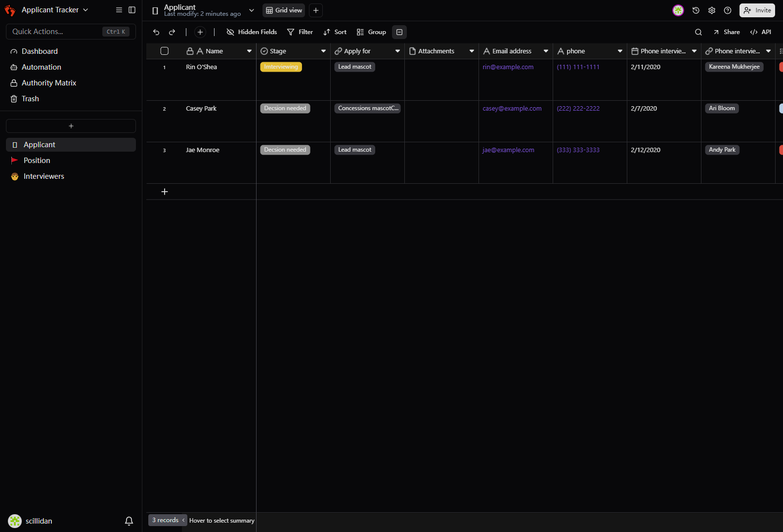783x532 pixels.
Task: Open Trash in sidebar
Action: click(71, 99)
